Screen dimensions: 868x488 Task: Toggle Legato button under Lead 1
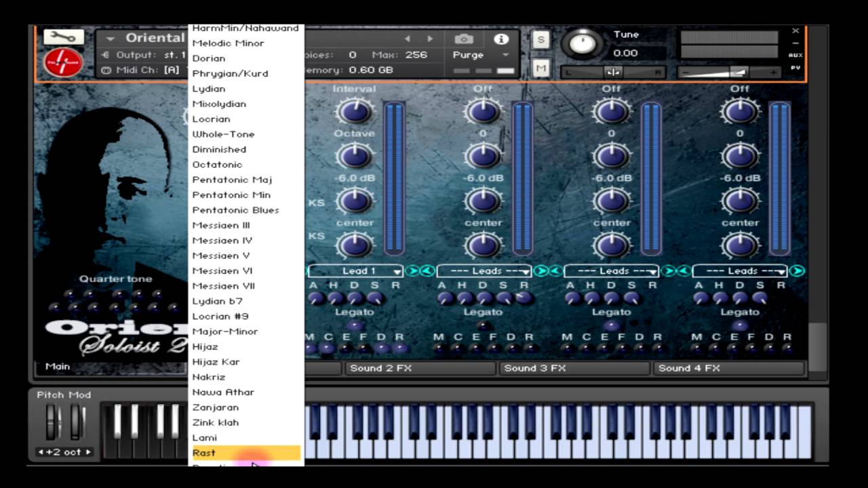(355, 325)
